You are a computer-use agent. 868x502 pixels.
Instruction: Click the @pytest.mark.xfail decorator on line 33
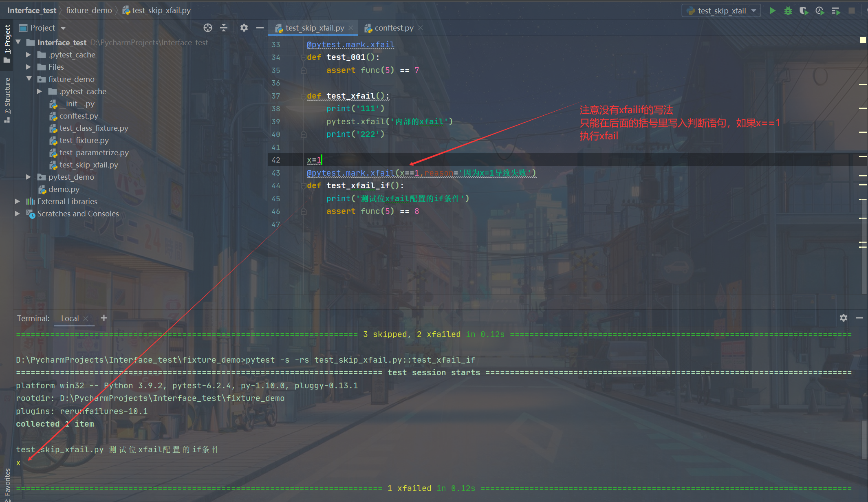point(350,44)
